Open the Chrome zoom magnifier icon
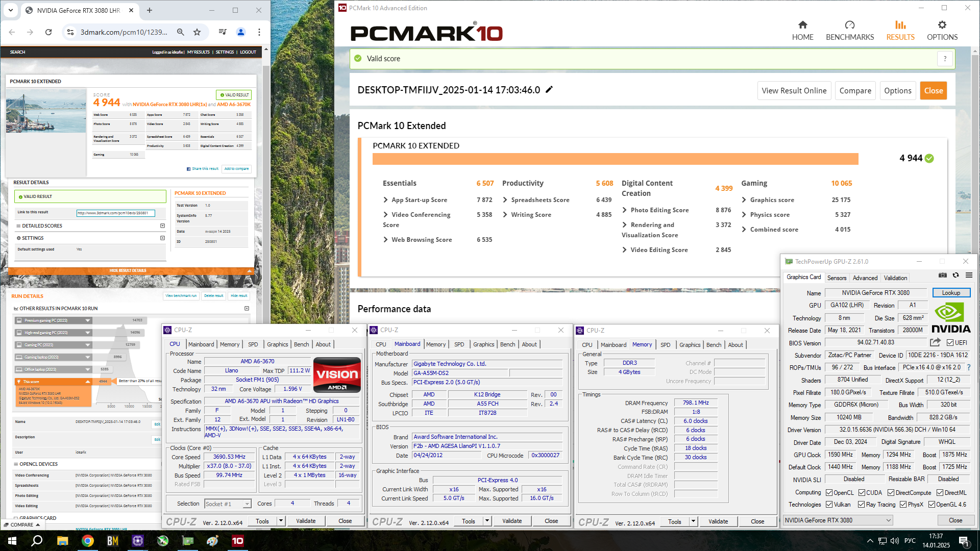980x551 pixels. pos(180,32)
